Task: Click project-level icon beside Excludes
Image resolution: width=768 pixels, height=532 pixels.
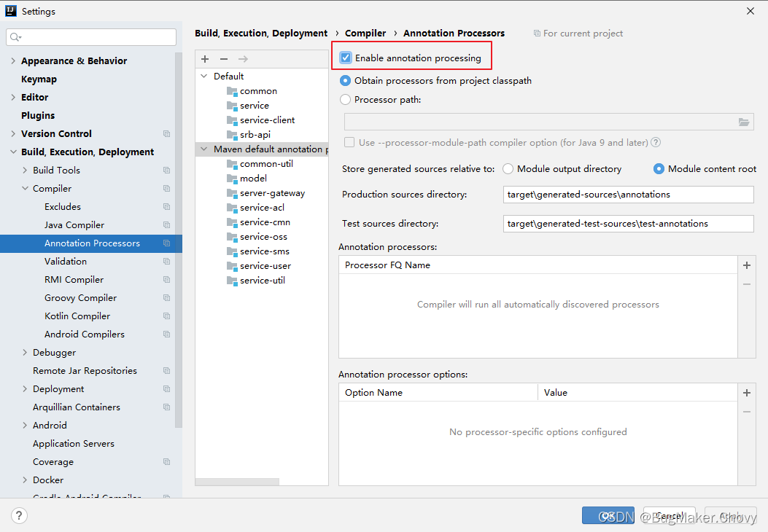Action: click(x=166, y=207)
